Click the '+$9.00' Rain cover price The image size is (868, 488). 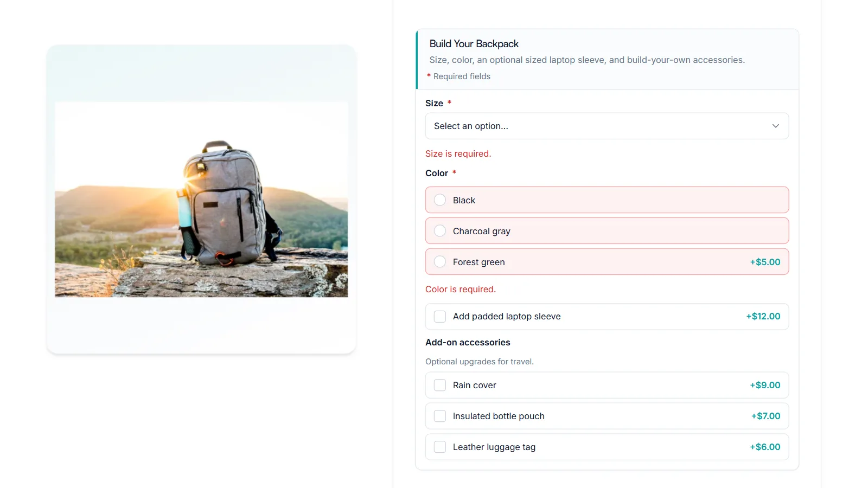coord(765,385)
